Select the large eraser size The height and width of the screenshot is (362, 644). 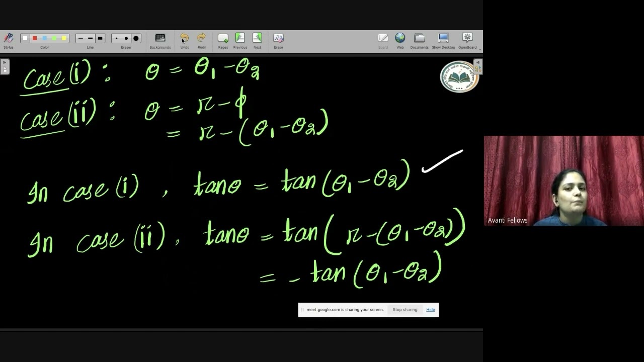pos(136,38)
